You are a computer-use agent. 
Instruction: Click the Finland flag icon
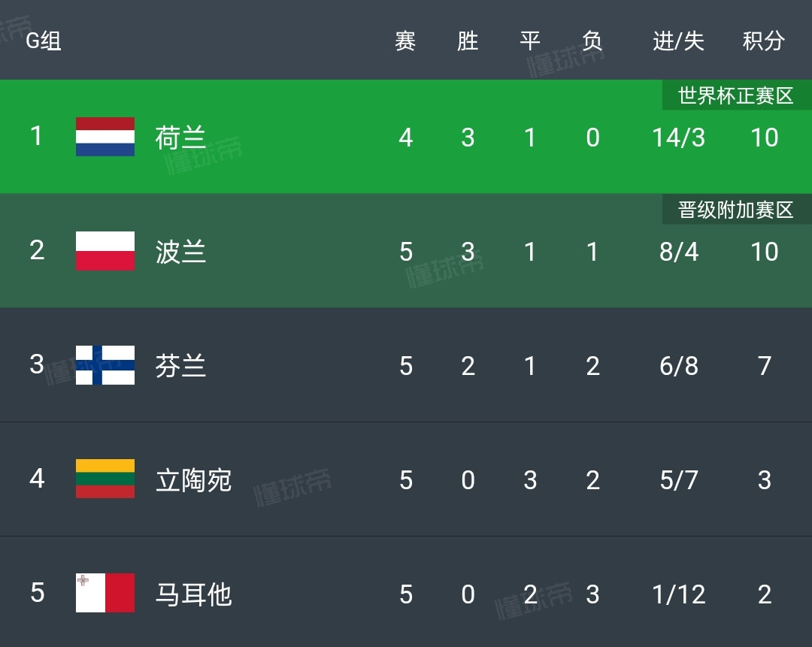[105, 365]
